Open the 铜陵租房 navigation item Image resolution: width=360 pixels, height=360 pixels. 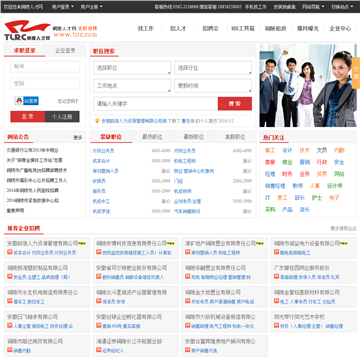pos(275,29)
